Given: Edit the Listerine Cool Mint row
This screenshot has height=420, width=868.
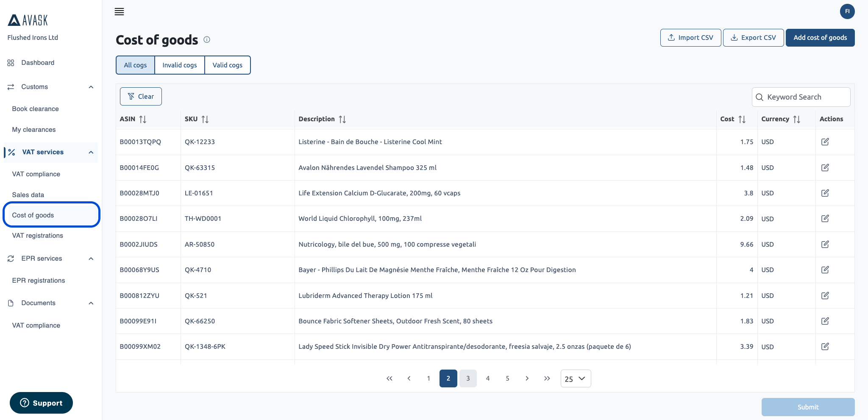Looking at the screenshot, I should [x=825, y=142].
